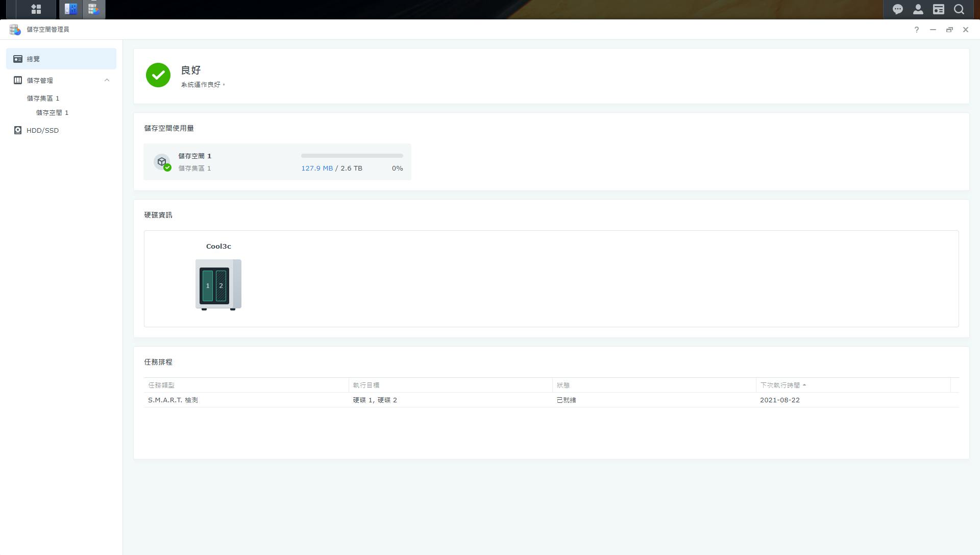Open notifications chat bubble icon
Viewport: 980px width, 555px height.
tap(897, 9)
